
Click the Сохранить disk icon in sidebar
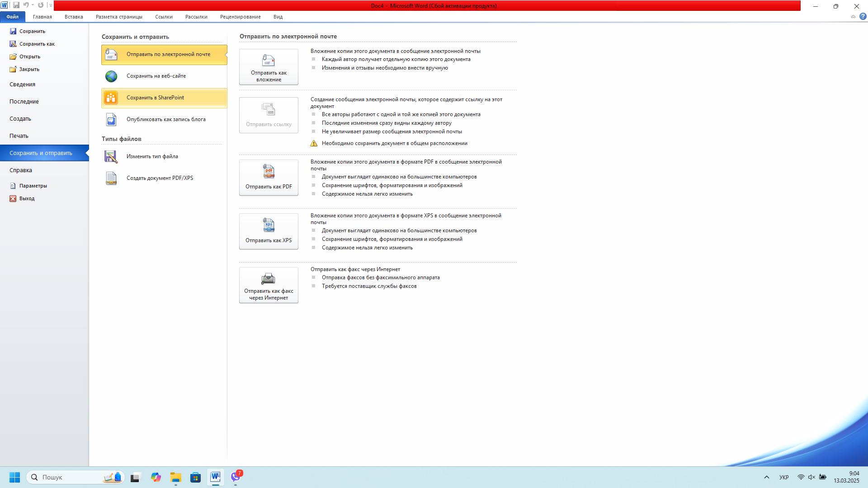tap(13, 31)
